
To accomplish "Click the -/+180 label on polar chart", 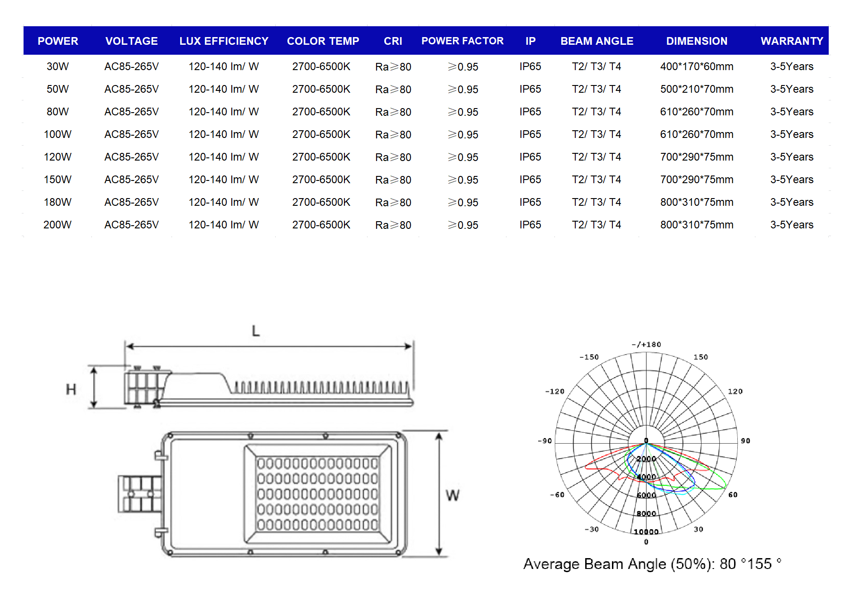I will 646,345.
